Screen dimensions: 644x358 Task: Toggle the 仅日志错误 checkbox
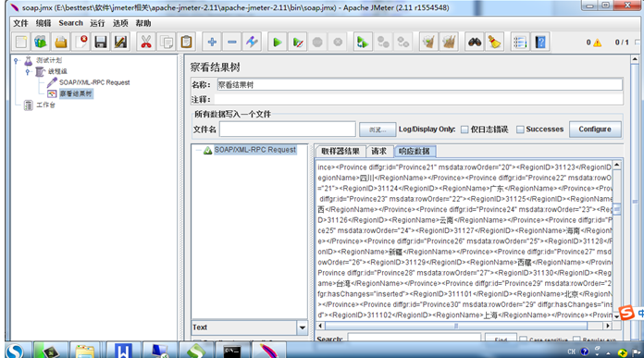pyautogui.click(x=464, y=130)
